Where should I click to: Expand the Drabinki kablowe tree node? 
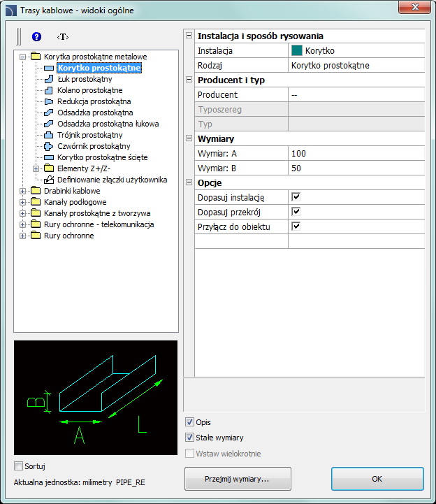coord(22,191)
